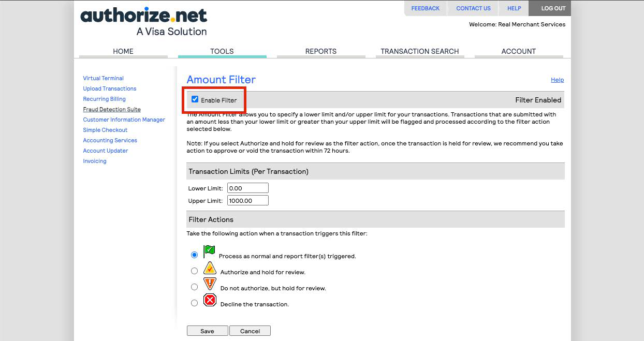
Task: Go to the Account tab
Action: click(518, 51)
